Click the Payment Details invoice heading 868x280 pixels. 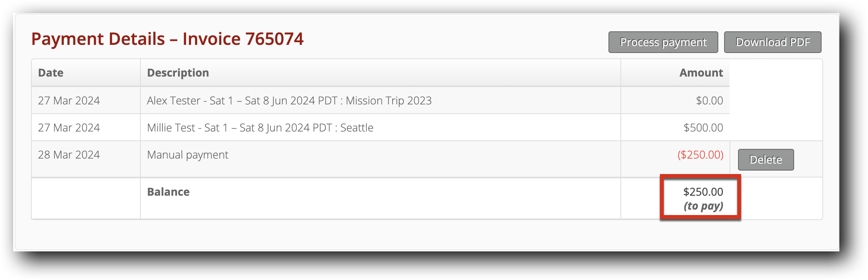pyautogui.click(x=168, y=38)
